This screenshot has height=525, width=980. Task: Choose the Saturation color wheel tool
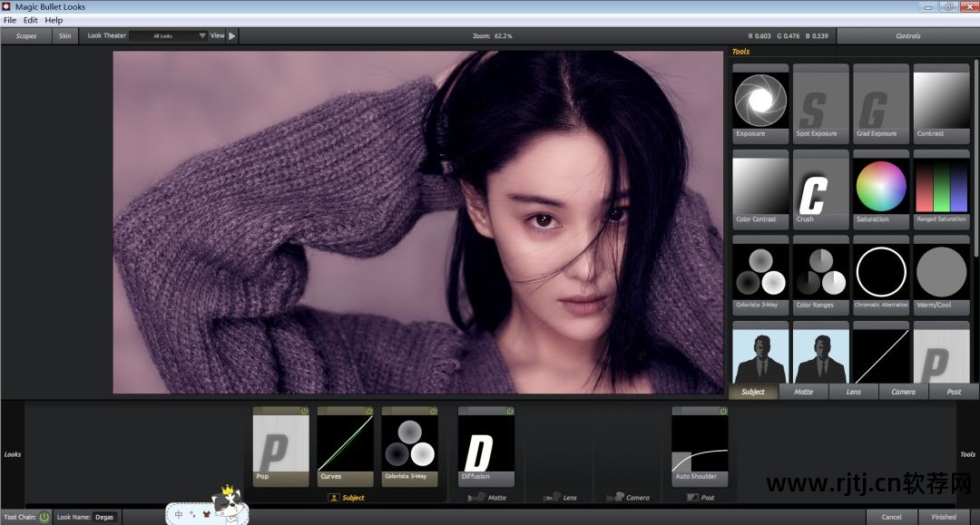coord(880,189)
